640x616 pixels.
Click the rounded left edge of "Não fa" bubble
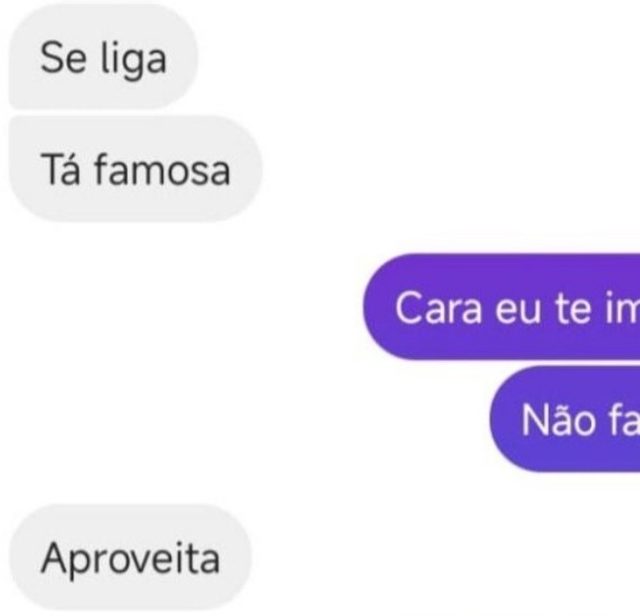pos(495,419)
